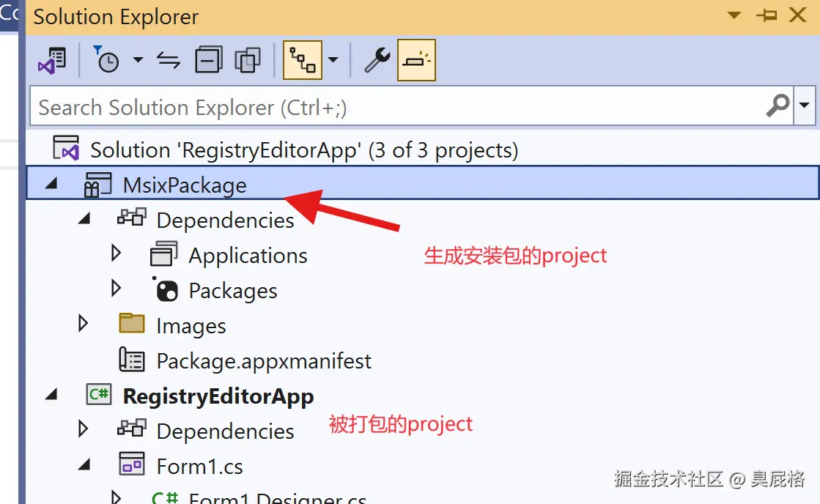This screenshot has width=820, height=504.
Task: Collapse the RegistryEditorApp project node
Action: (51, 394)
